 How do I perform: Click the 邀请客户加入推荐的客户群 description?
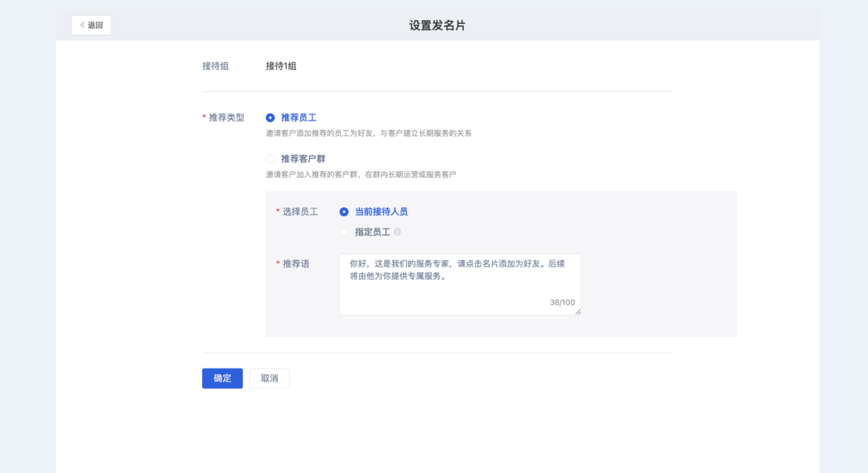(361, 175)
